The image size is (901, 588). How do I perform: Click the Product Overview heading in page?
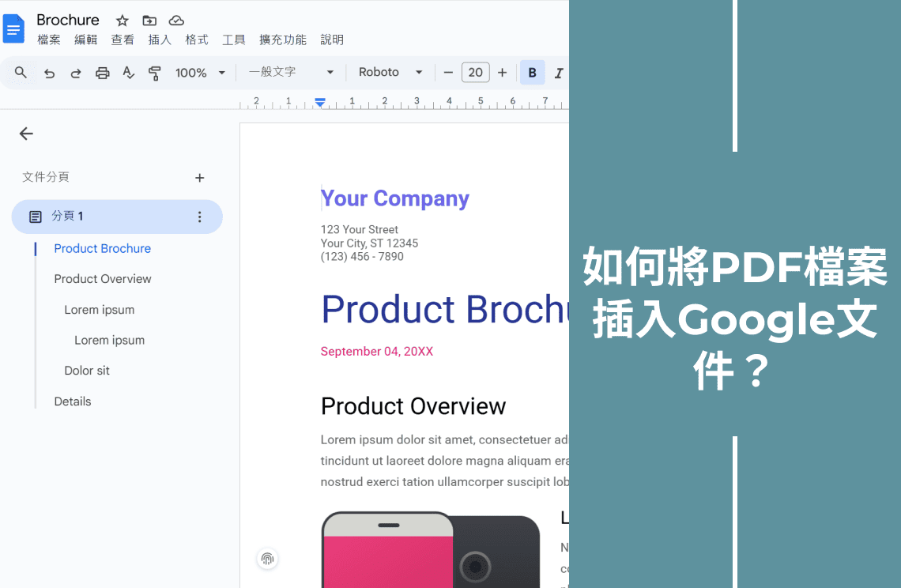413,406
